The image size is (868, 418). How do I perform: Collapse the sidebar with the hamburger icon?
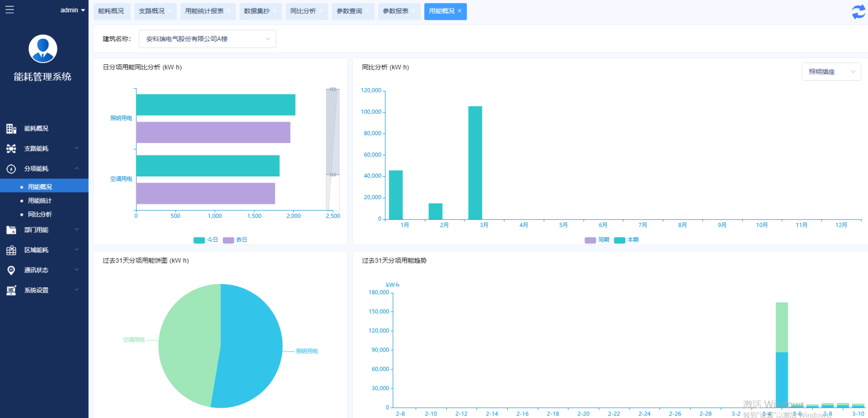coord(9,9)
